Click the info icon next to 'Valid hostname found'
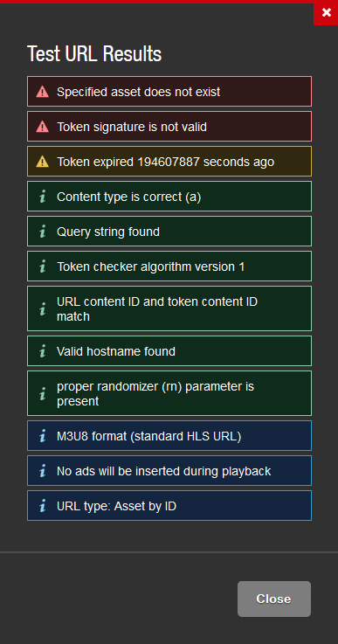338x644 pixels. 42,351
